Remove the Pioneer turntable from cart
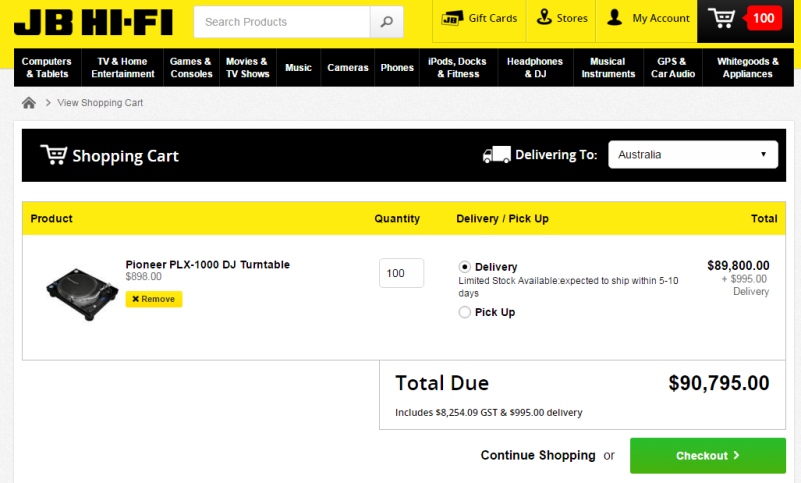801x483 pixels. 154,299
